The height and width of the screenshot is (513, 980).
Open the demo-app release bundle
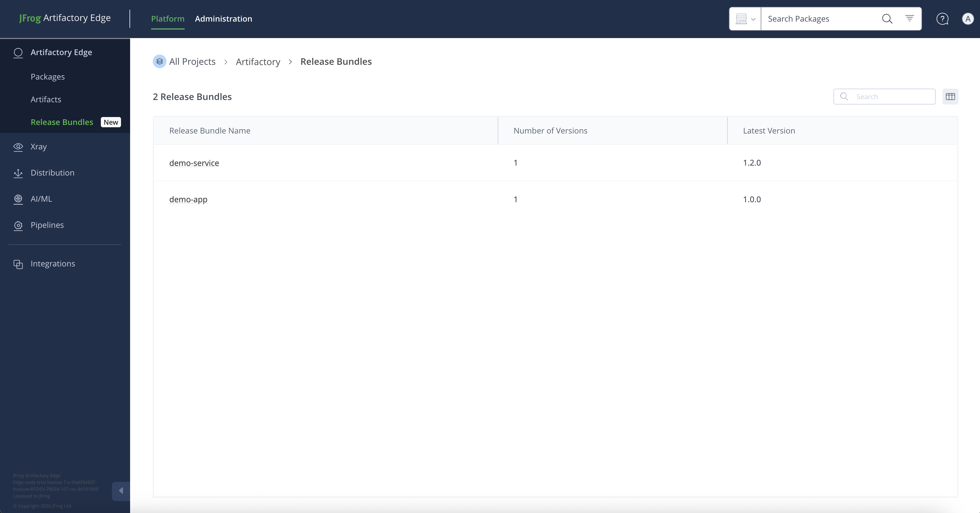click(188, 199)
